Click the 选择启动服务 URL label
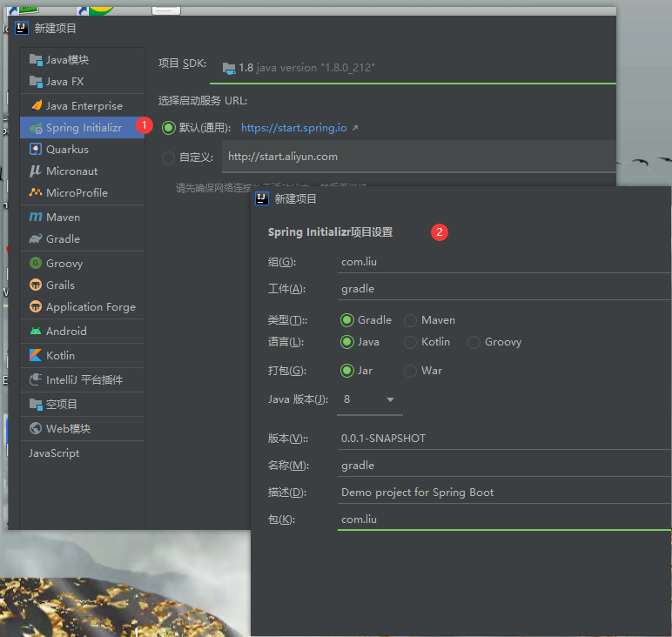 pos(203,101)
